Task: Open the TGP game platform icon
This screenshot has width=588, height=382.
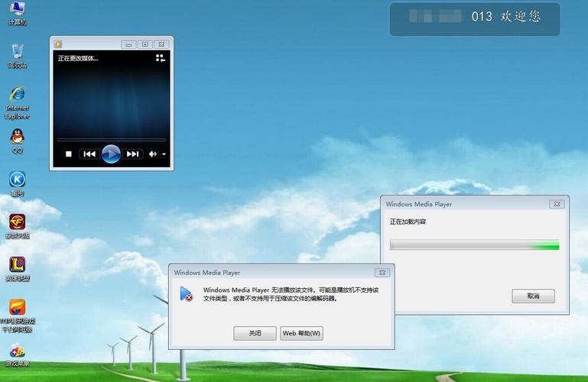Action: (18, 316)
